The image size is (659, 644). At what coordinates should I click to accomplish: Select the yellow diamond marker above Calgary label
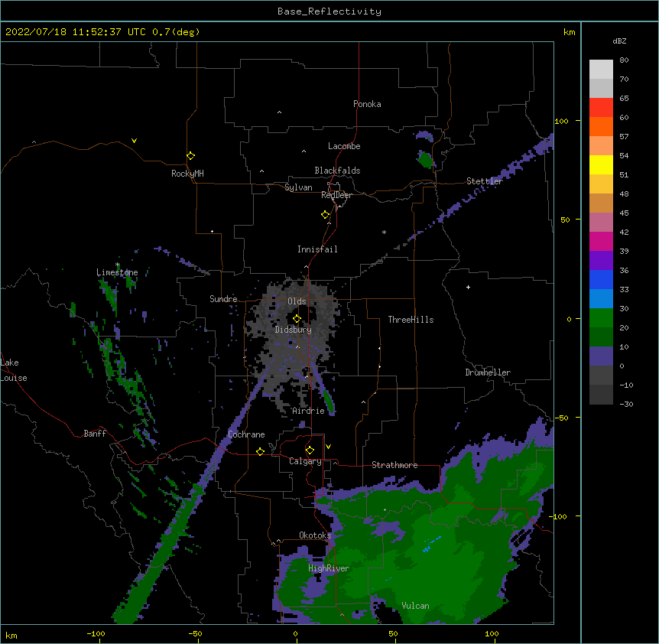click(310, 450)
